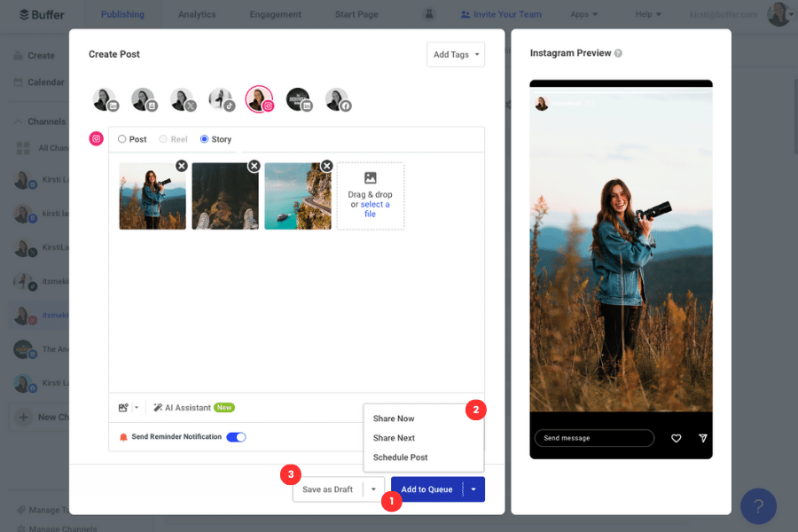Viewport: 798px width, 532px height.
Task: Remove the first photo thumbnail
Action: pos(182,165)
